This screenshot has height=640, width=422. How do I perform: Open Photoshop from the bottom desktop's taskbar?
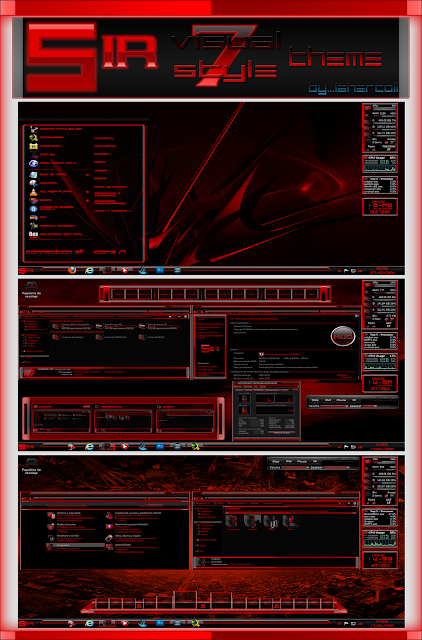(160, 623)
